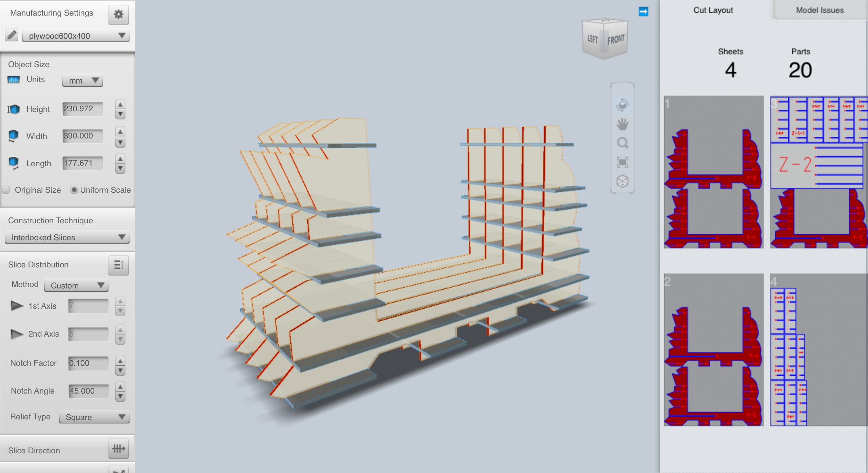Image resolution: width=868 pixels, height=473 pixels.
Task: Decrease Length with down stepper arrow
Action: point(120,168)
